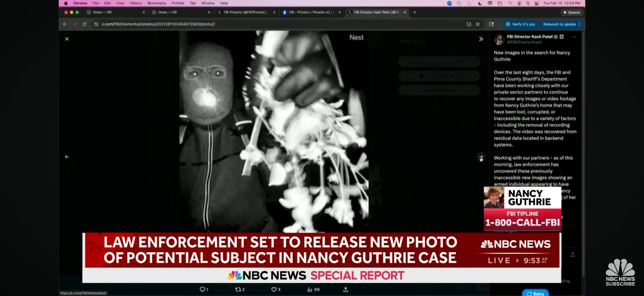Click the reply comment icon
The width and height of the screenshot is (644, 296).
[202, 289]
